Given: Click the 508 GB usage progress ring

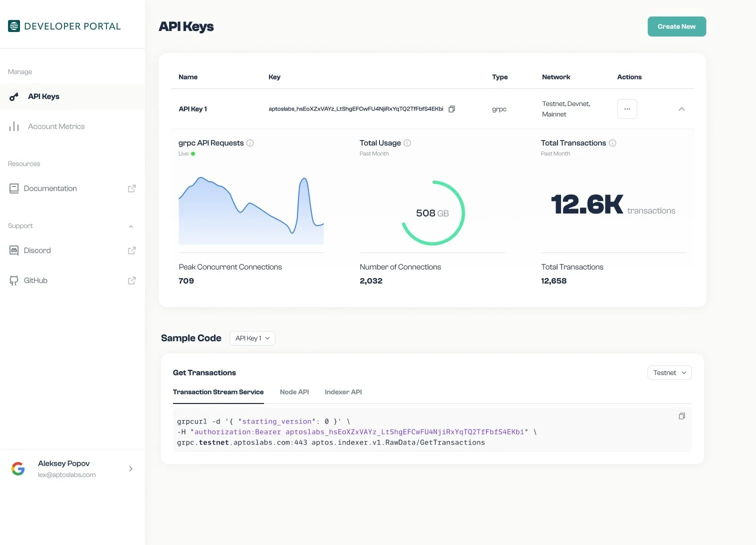Looking at the screenshot, I should coord(433,213).
